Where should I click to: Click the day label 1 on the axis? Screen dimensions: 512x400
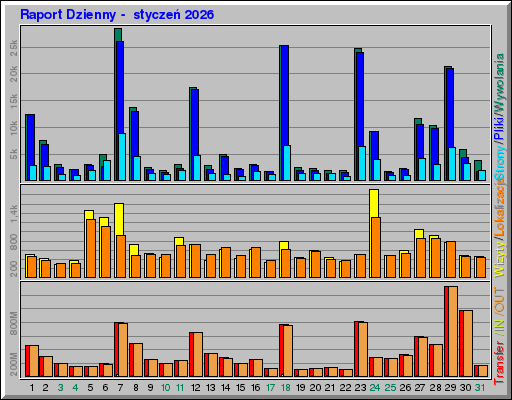(x=32, y=388)
